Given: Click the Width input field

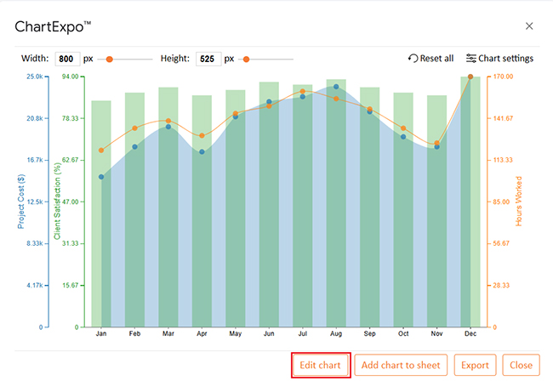Looking at the screenshot, I should coord(67,60).
